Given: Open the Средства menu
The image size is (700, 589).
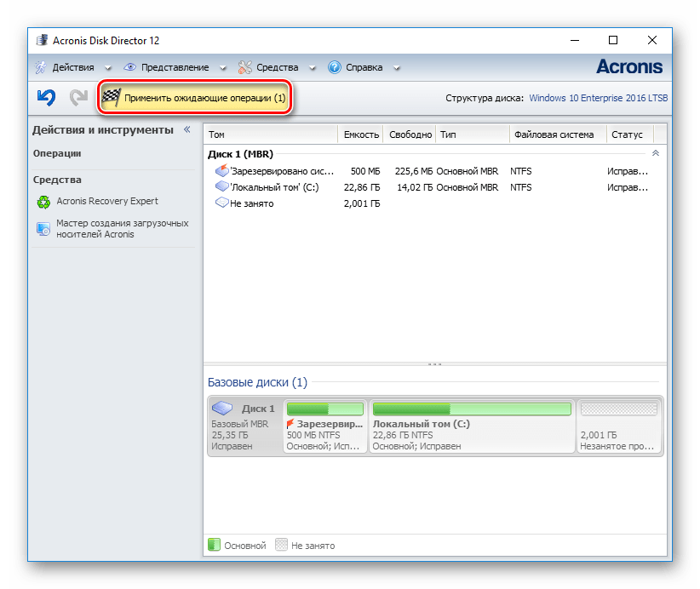Looking at the screenshot, I should pos(277,67).
